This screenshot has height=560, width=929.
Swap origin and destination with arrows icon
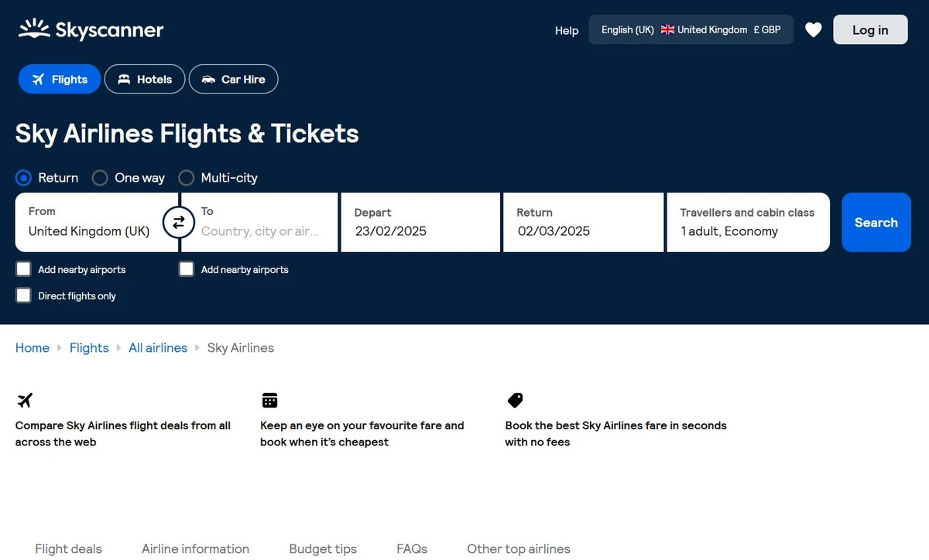(x=179, y=223)
